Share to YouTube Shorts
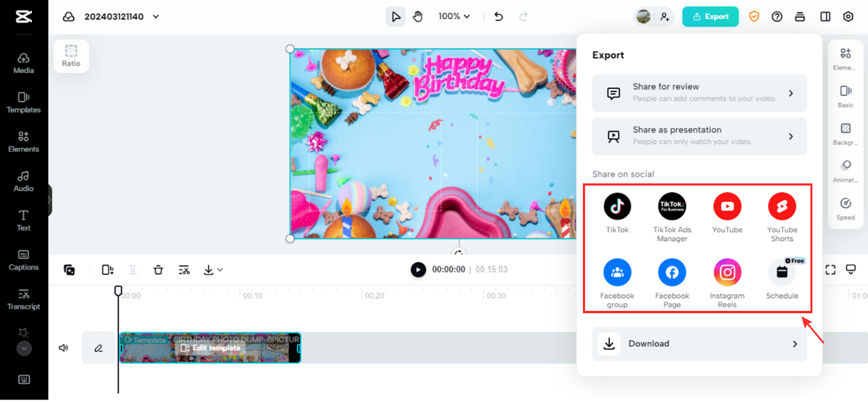This screenshot has width=868, height=403. pos(782,217)
